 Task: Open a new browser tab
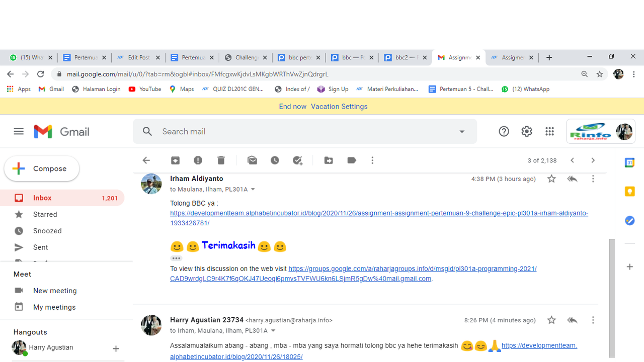549,57
